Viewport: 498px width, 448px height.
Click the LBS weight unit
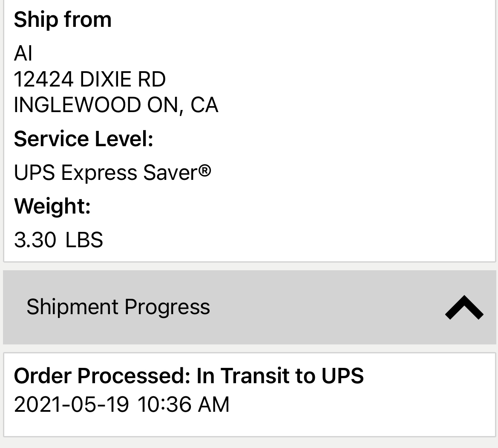[84, 240]
